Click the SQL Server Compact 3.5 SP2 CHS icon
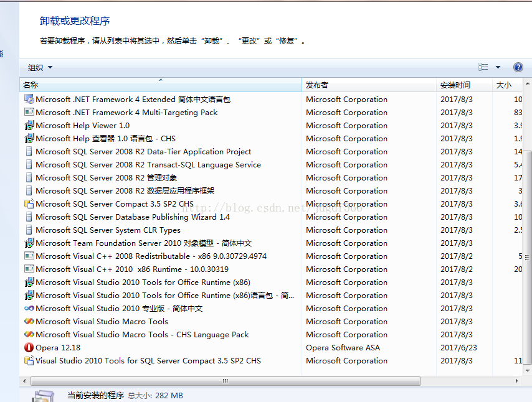This screenshot has height=402, width=532. 29,203
